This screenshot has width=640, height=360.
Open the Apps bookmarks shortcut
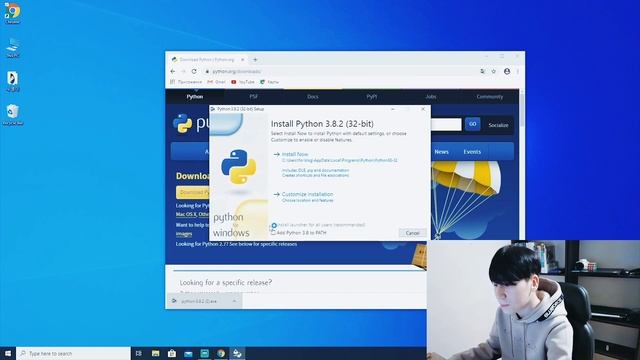pos(186,82)
